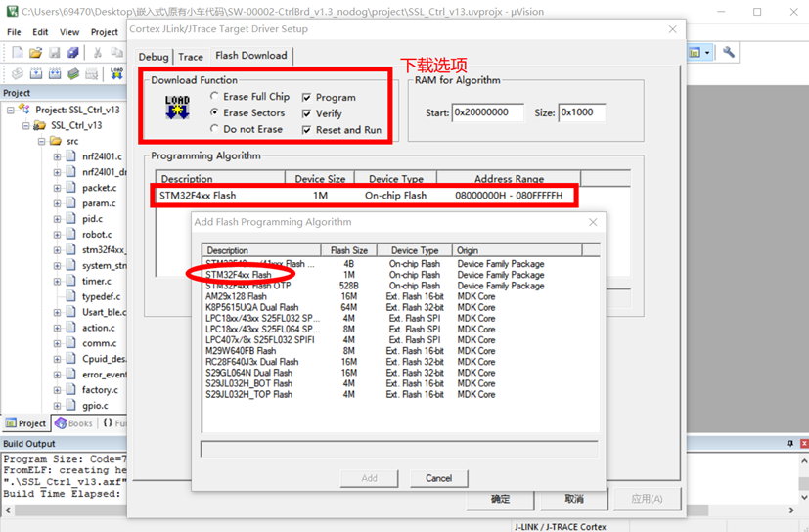The height and width of the screenshot is (532, 809).
Task: Click the Save All toolbar icon
Action: (72, 52)
